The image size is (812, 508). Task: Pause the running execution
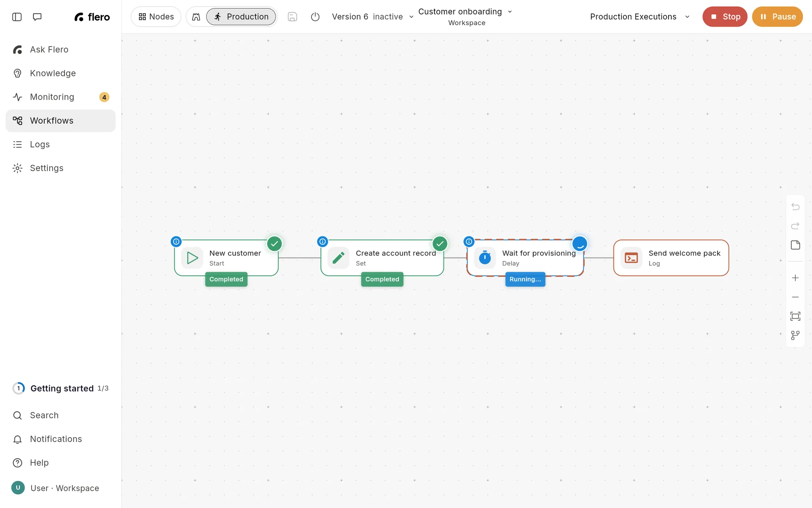(x=777, y=17)
